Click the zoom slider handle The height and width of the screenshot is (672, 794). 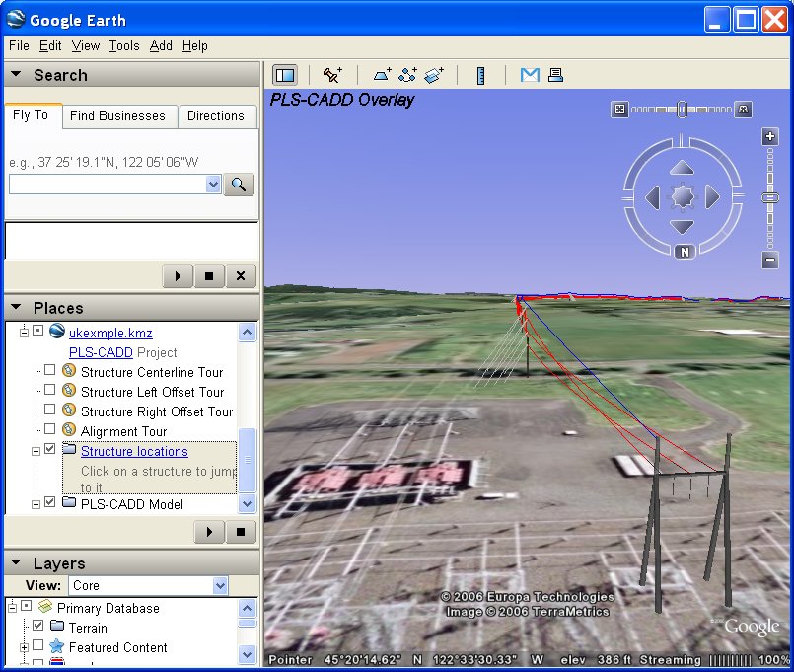[x=770, y=197]
